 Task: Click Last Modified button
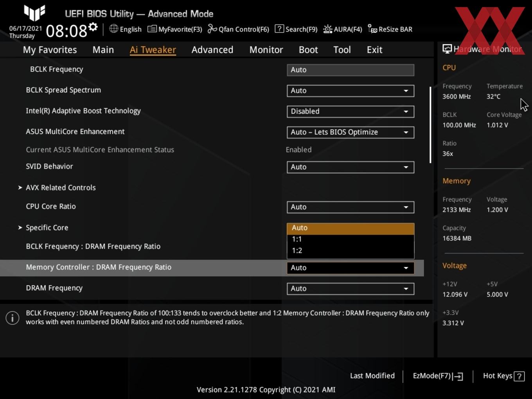click(x=372, y=376)
